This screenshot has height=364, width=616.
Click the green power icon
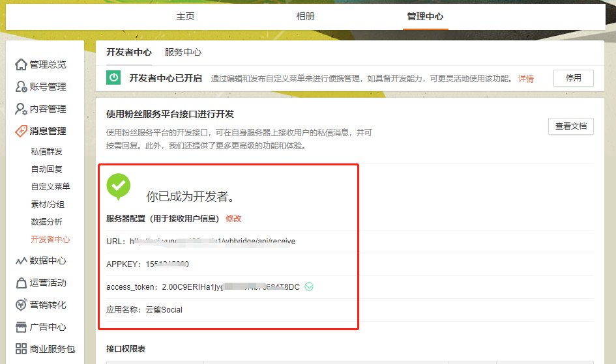coord(113,77)
